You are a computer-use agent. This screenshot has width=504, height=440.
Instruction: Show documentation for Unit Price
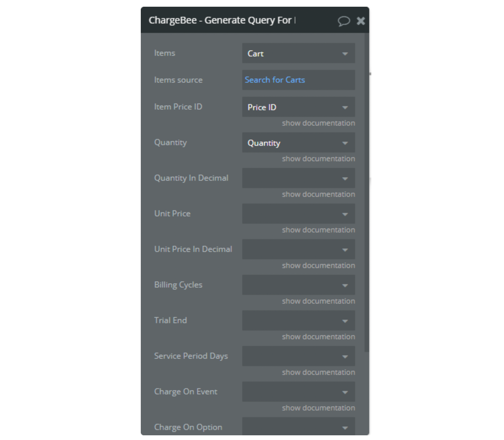[x=318, y=230]
